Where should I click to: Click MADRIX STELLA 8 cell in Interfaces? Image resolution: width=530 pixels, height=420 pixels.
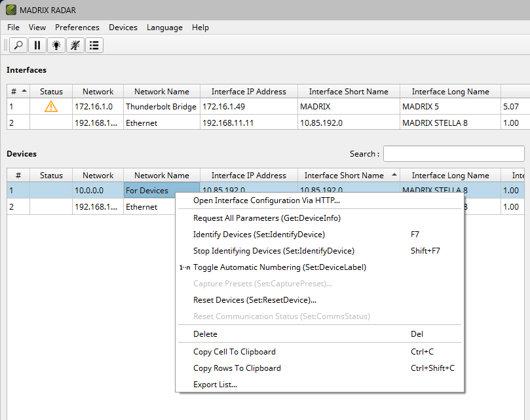point(450,123)
